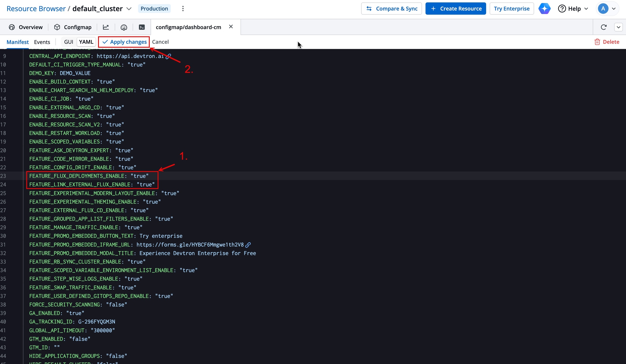Close the configmap/dashboard-cm tab
The width and height of the screenshot is (626, 364).
tap(231, 27)
